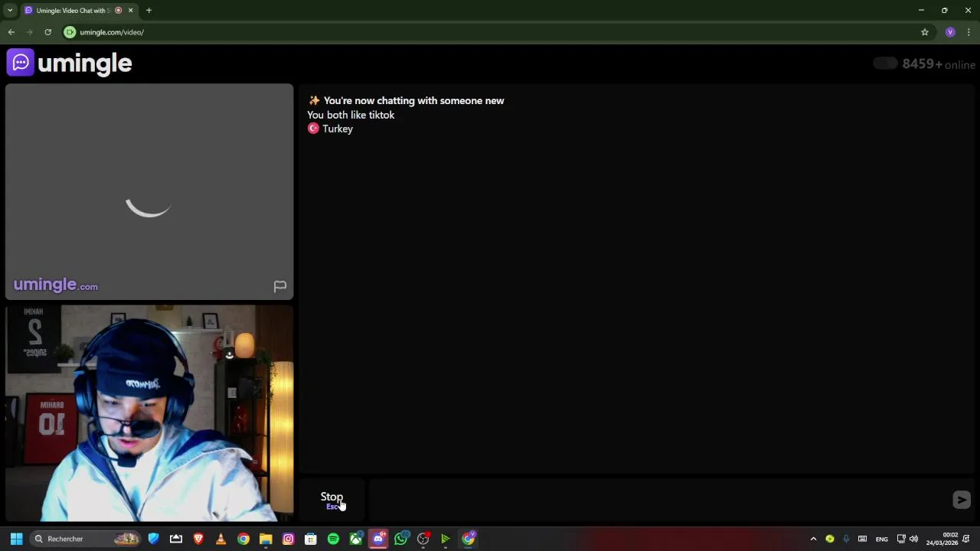This screenshot has width=980, height=551.
Task: Switch ENG input language
Action: pos(882,539)
